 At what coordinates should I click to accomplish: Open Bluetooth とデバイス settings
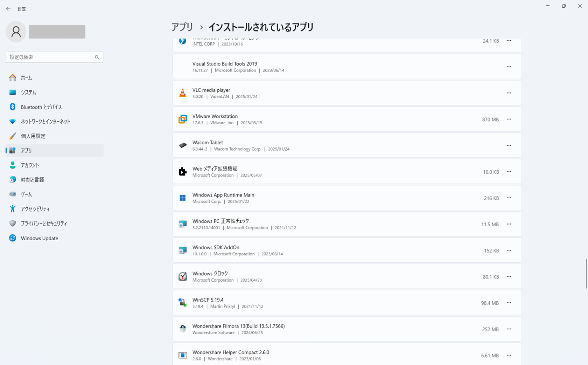tap(55, 107)
